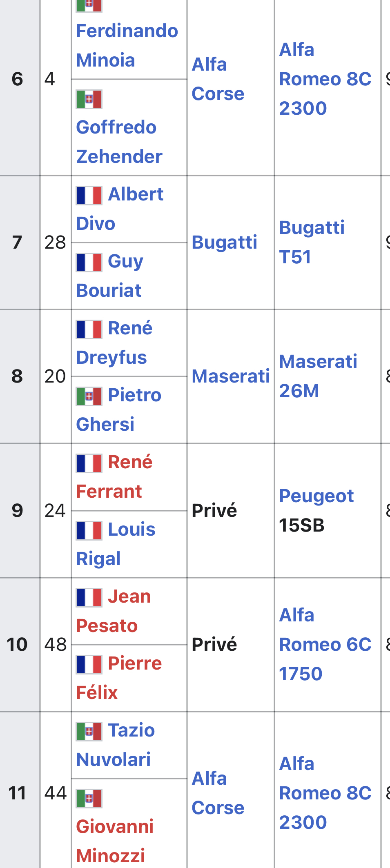
Task: Click the Maserati team link in row 8
Action: pyautogui.click(x=231, y=376)
